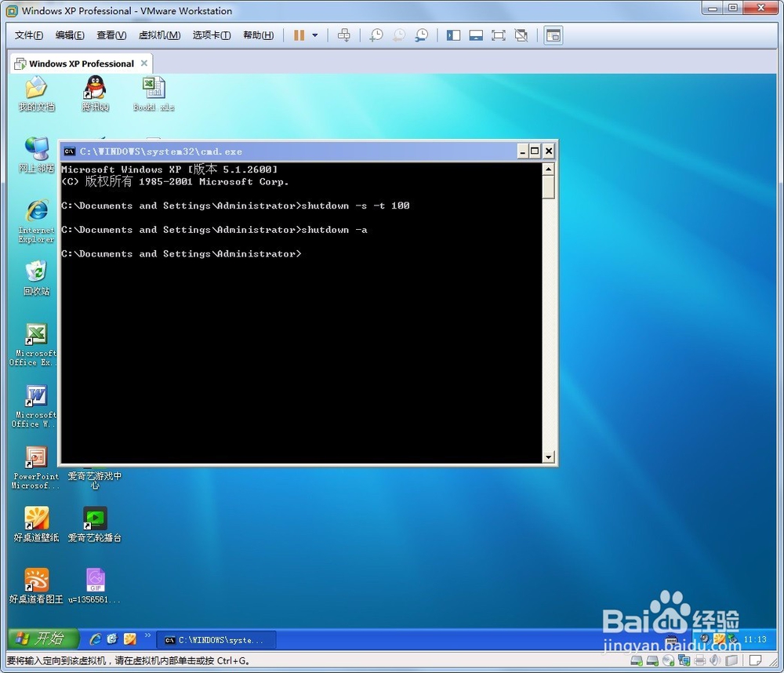The height and width of the screenshot is (673, 784).
Task: Open the 查看(V) menu
Action: (x=111, y=35)
